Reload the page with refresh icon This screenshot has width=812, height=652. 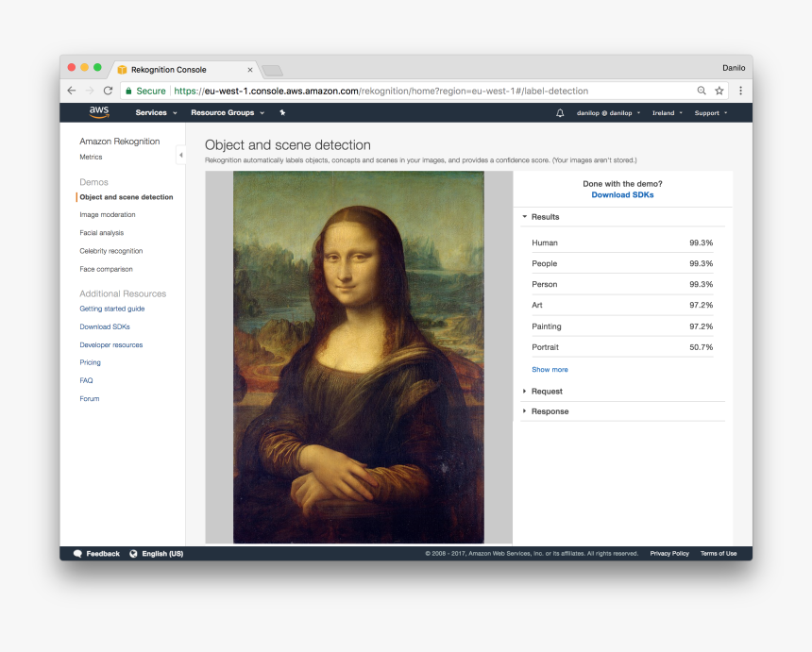[x=108, y=91]
